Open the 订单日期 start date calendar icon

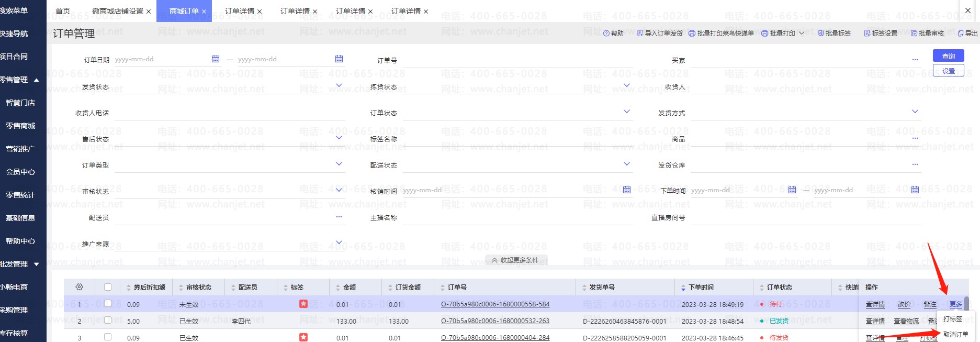click(x=216, y=59)
